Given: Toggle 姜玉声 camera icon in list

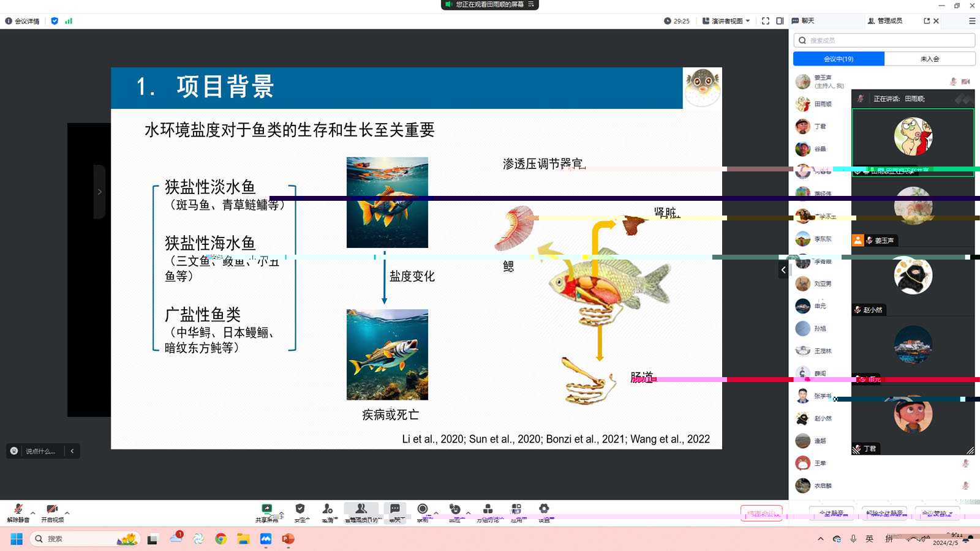Looking at the screenshot, I should [966, 81].
